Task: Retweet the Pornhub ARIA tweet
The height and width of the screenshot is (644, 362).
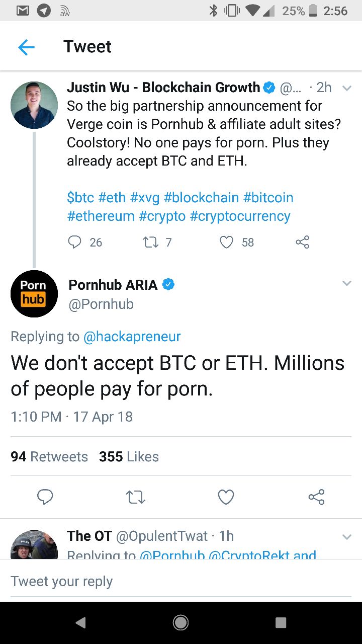Action: [136, 498]
